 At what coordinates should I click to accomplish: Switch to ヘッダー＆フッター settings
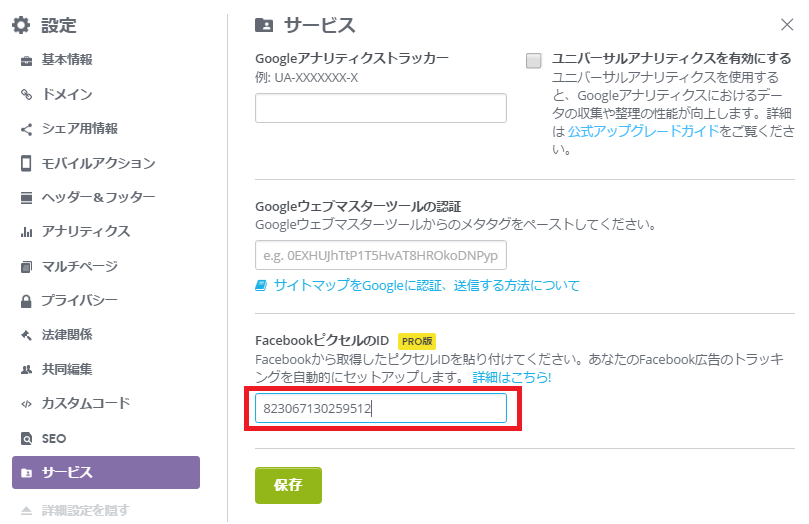coord(98,197)
